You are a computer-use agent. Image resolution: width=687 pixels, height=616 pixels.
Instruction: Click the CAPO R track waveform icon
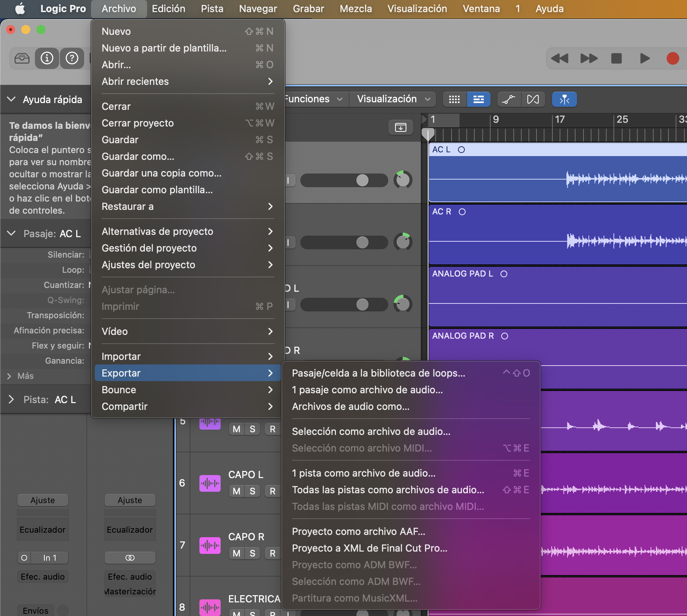(210, 545)
